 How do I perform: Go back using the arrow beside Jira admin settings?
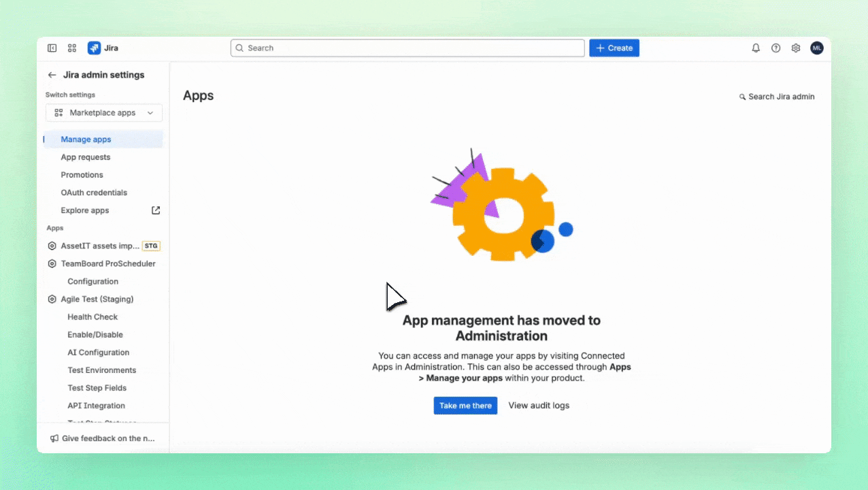52,75
